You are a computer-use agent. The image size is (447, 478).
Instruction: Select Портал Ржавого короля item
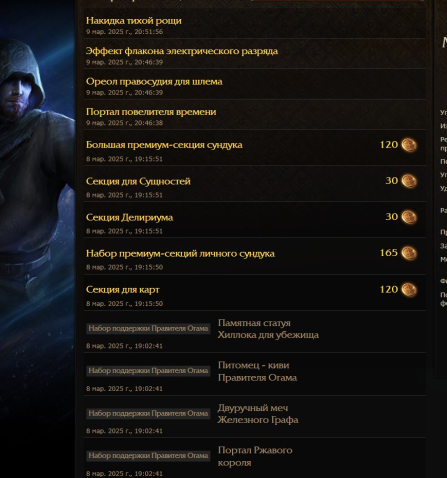255,456
